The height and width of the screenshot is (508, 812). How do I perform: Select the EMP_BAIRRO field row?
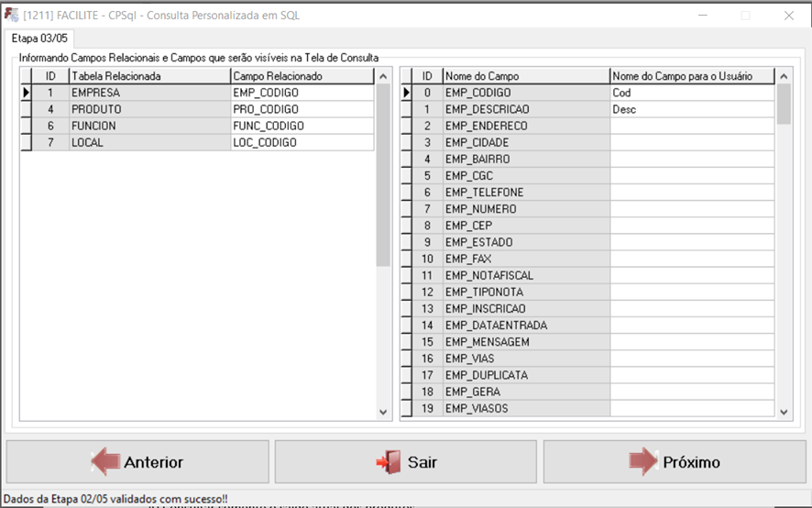(587, 160)
